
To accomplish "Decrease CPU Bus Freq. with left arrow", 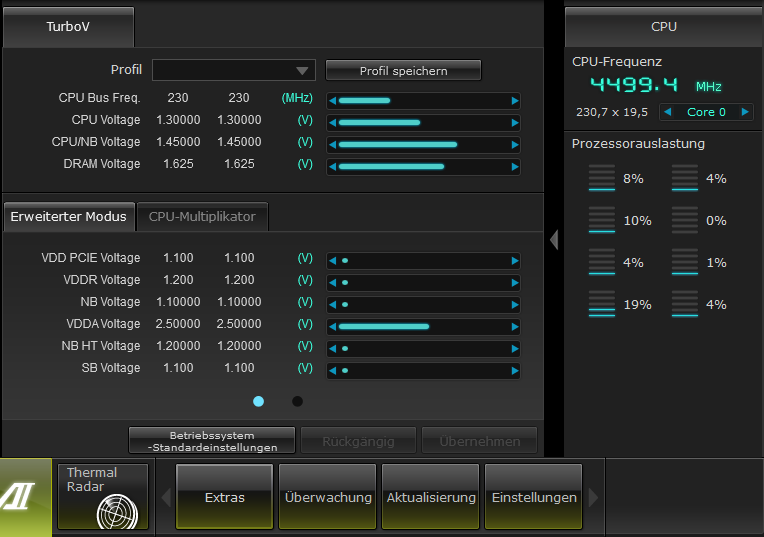I will [332, 101].
